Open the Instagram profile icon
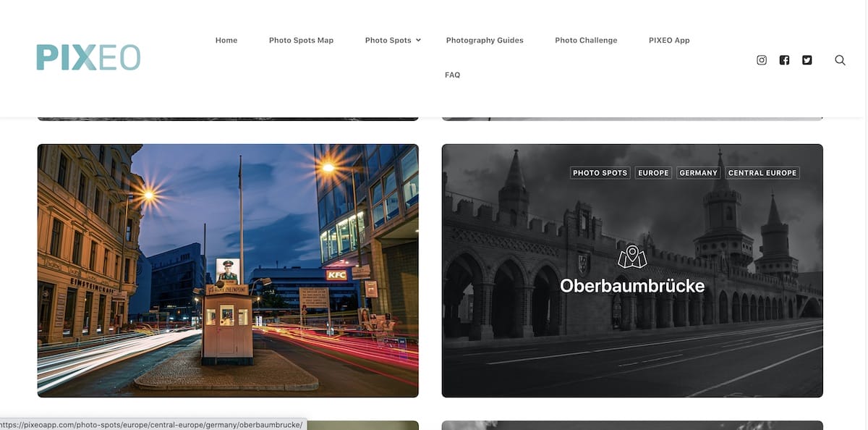Image resolution: width=868 pixels, height=430 pixels. coord(762,60)
